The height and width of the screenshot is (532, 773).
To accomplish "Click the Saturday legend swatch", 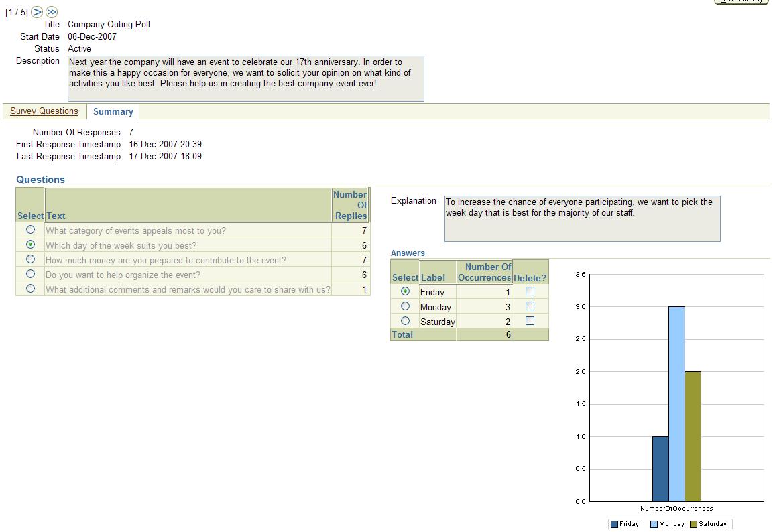I will point(694,524).
